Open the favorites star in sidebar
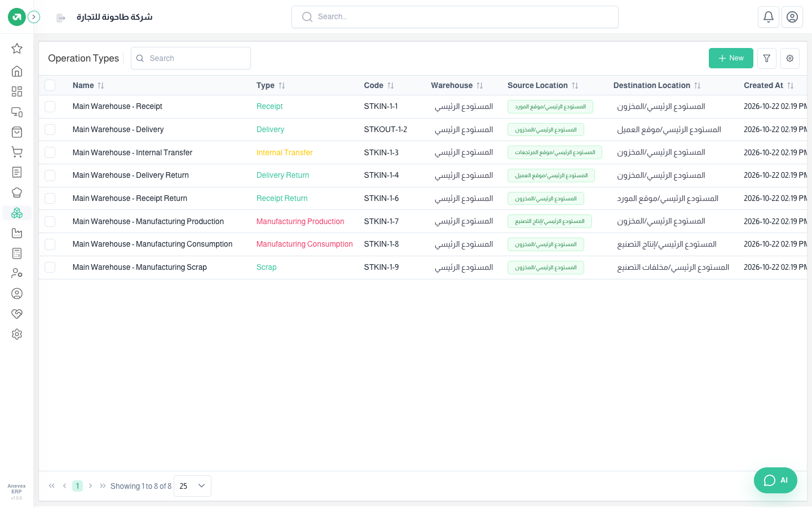 [x=17, y=49]
